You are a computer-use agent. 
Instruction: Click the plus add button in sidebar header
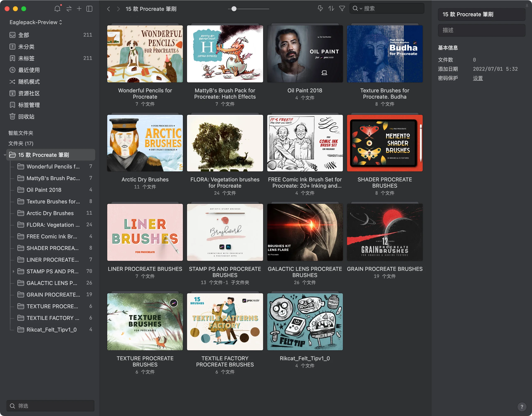point(79,9)
